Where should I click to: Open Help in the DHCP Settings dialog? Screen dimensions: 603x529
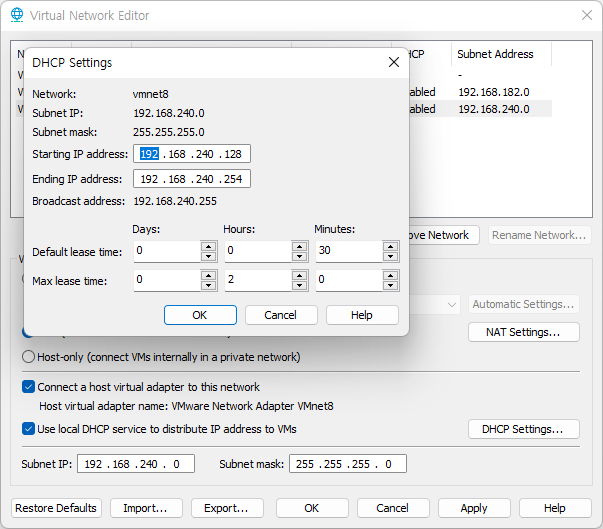coord(362,315)
